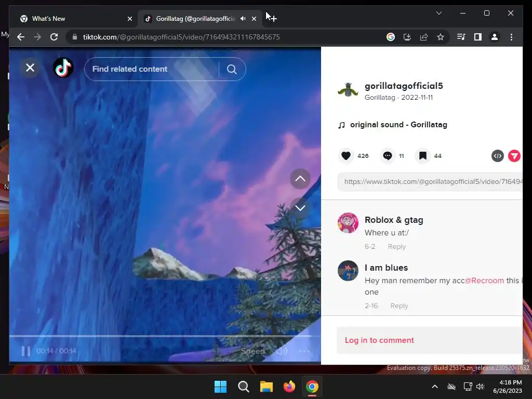This screenshot has height=399, width=532.
Task: Mute the Gorillatag tab audio icon
Action: coord(243,19)
